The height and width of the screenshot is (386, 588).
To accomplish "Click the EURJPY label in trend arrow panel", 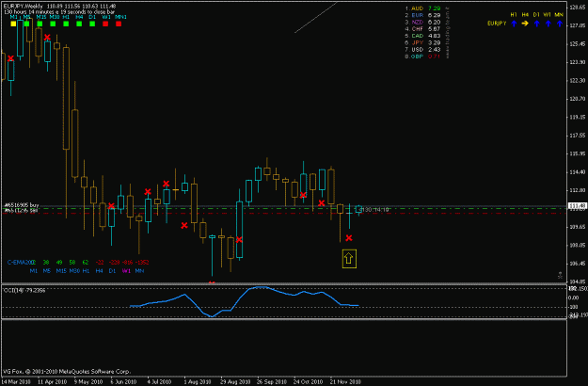I will click(x=497, y=24).
